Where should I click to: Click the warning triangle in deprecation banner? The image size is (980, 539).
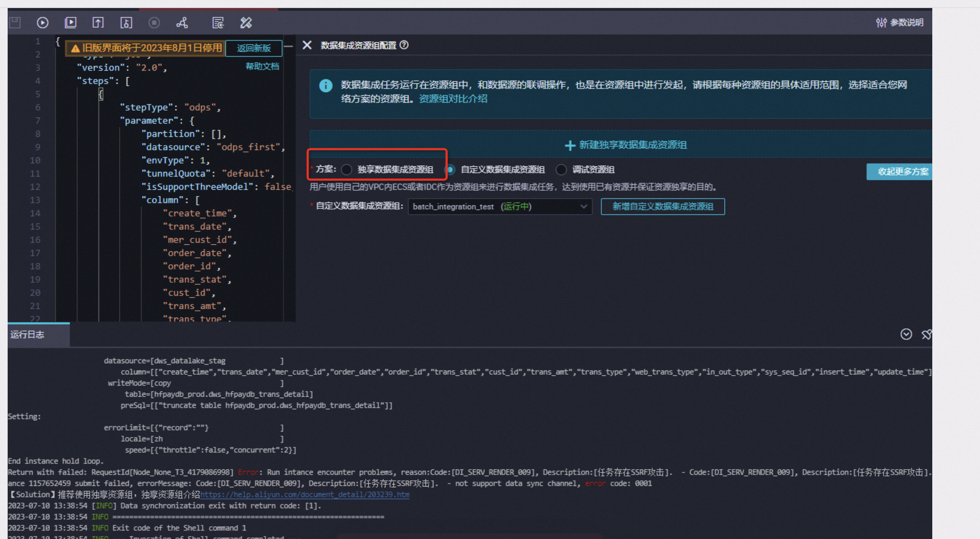coord(75,48)
